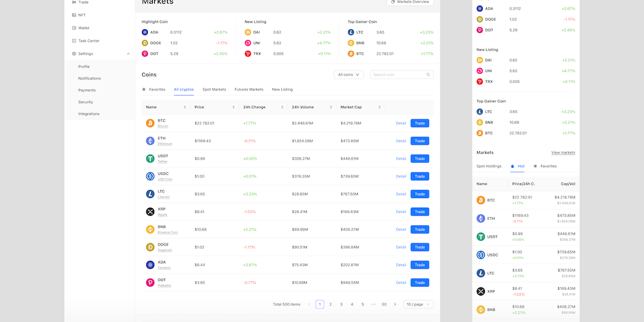Click Trade for the USDT row

tap(419, 158)
